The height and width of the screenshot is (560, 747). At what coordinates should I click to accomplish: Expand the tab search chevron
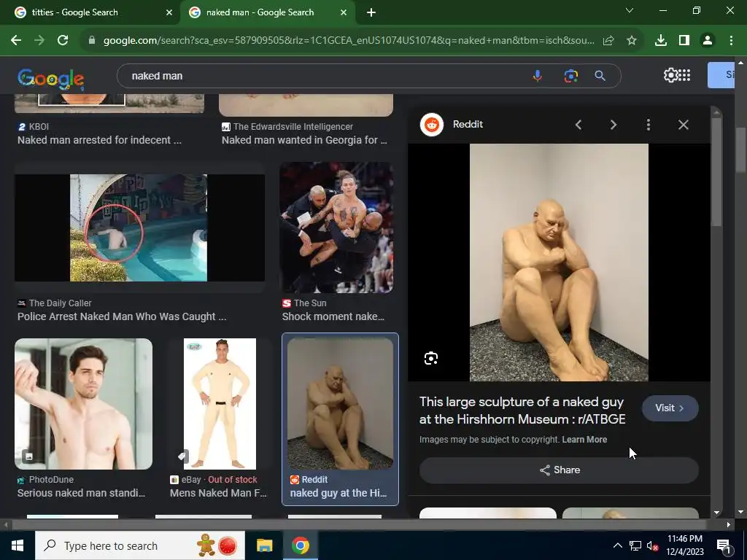pos(630,10)
